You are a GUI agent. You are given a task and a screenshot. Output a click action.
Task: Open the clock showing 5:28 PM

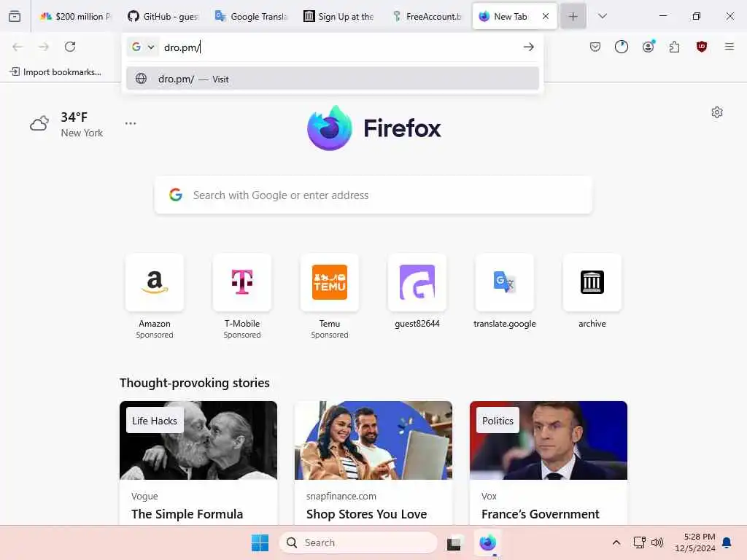(x=694, y=542)
